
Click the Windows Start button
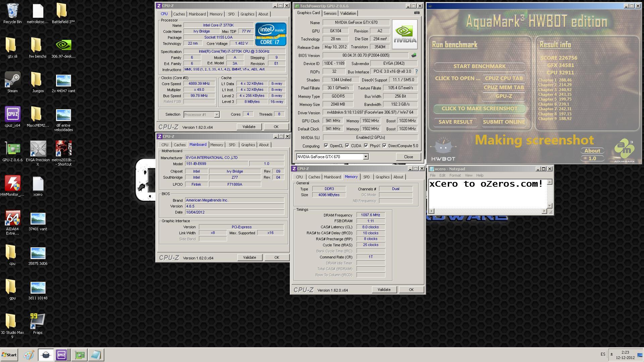click(9, 355)
